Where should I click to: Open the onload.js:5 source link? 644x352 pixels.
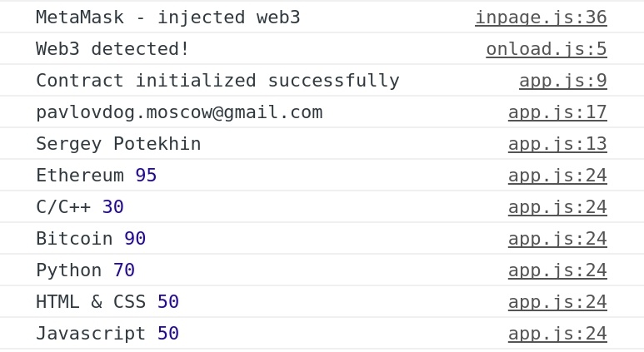(546, 49)
